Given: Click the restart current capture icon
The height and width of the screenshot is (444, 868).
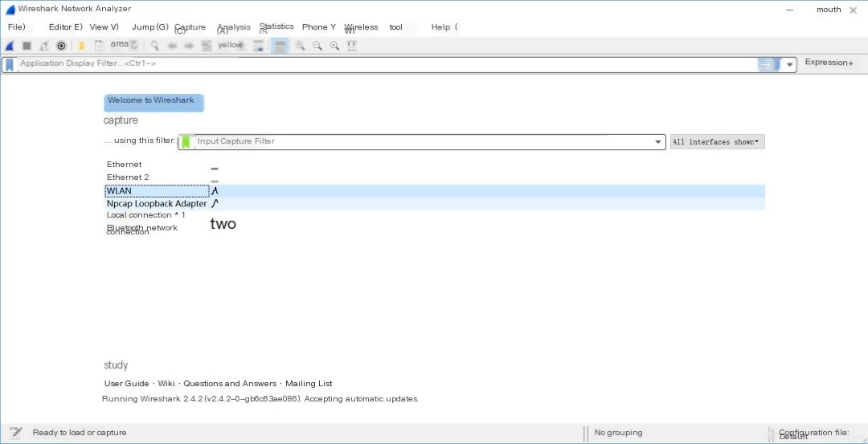Looking at the screenshot, I should pyautogui.click(x=43, y=46).
